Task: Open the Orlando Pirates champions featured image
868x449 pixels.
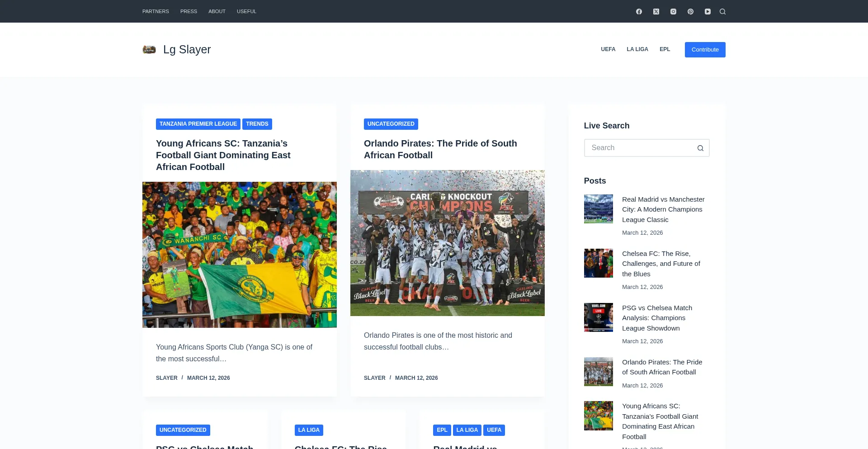Action: (448, 243)
